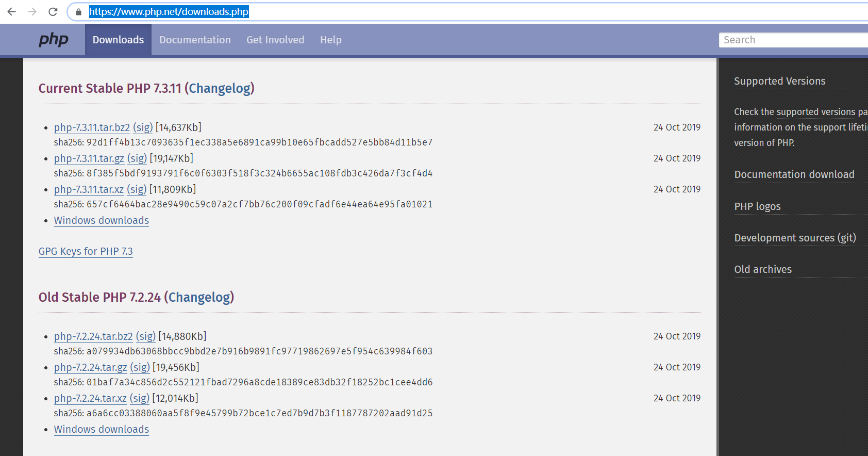The width and height of the screenshot is (868, 456).
Task: Click sha256 hash starting 8f385f5bdf91
Action: [259, 173]
